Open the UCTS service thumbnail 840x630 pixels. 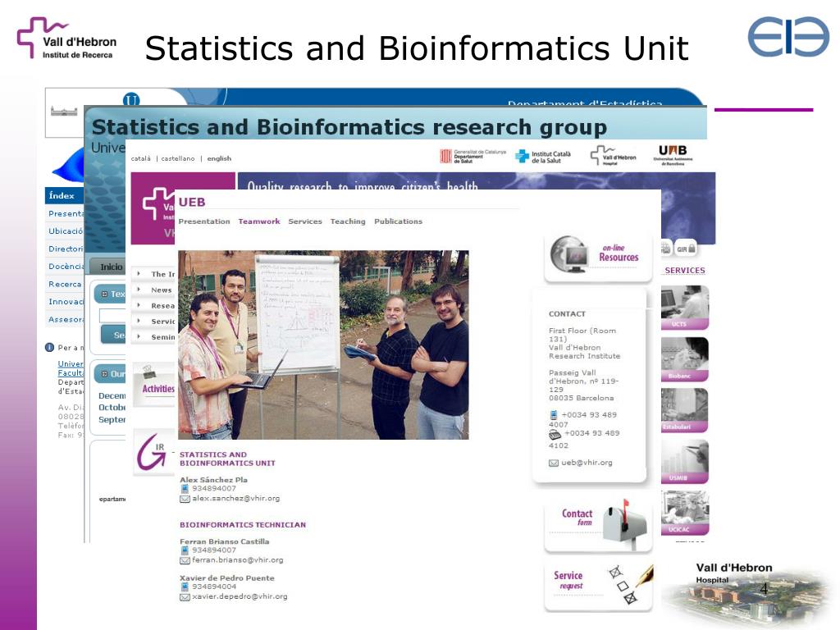685,308
